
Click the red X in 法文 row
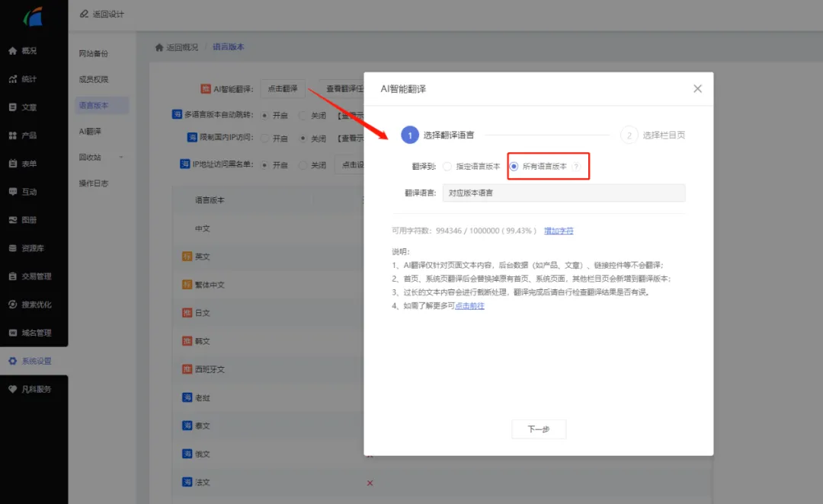370,483
